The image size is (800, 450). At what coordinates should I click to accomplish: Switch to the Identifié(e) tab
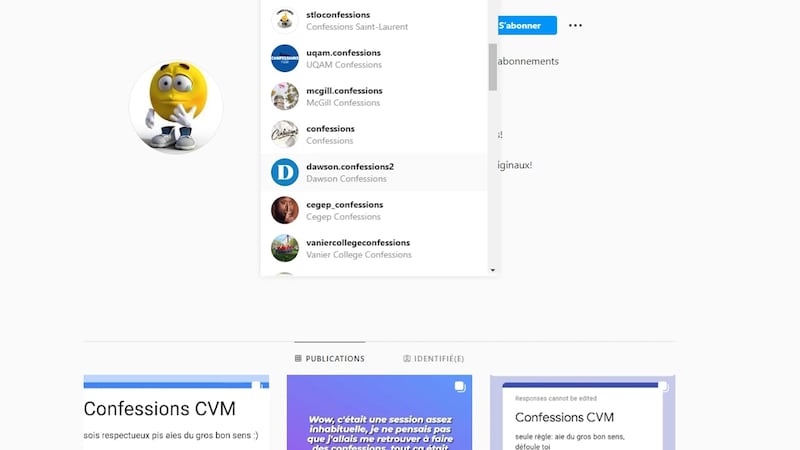pos(434,359)
